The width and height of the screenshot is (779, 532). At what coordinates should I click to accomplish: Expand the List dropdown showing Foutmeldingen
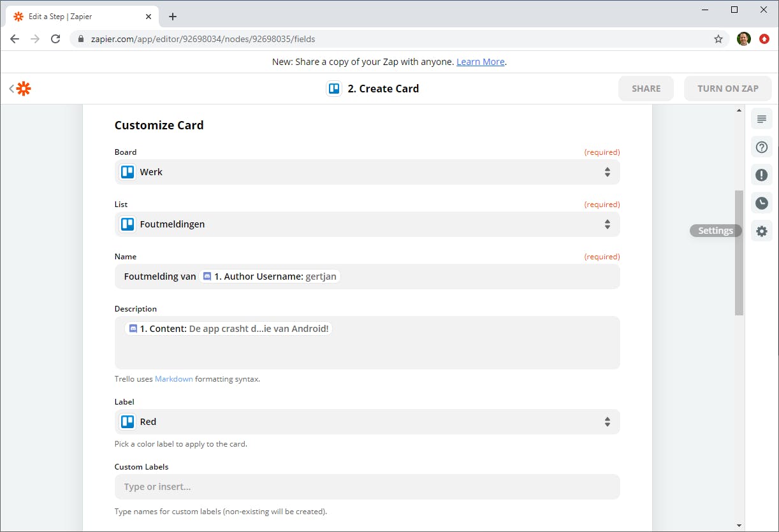point(367,224)
